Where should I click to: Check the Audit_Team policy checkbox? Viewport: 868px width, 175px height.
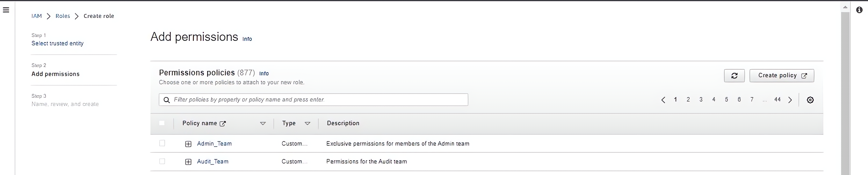click(162, 162)
